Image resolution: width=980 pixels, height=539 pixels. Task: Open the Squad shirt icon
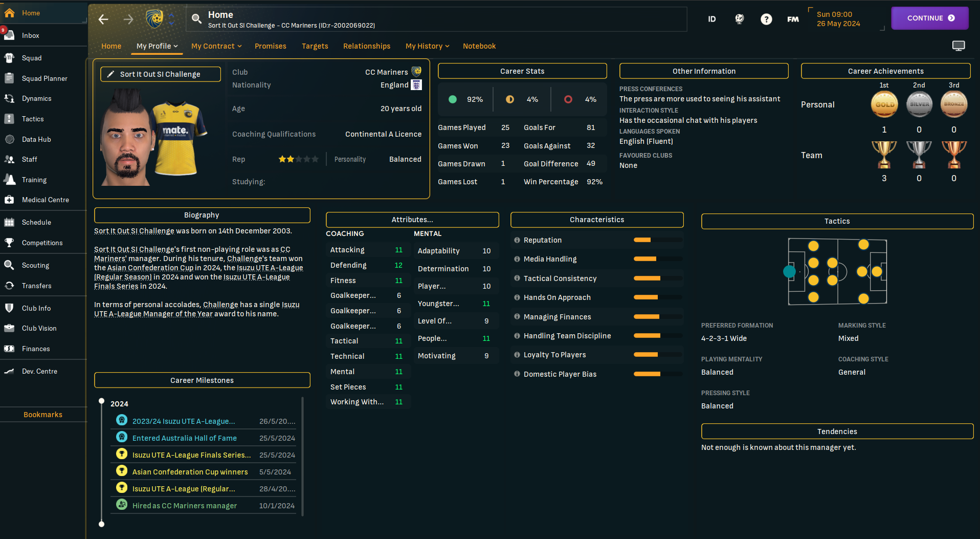tap(9, 58)
